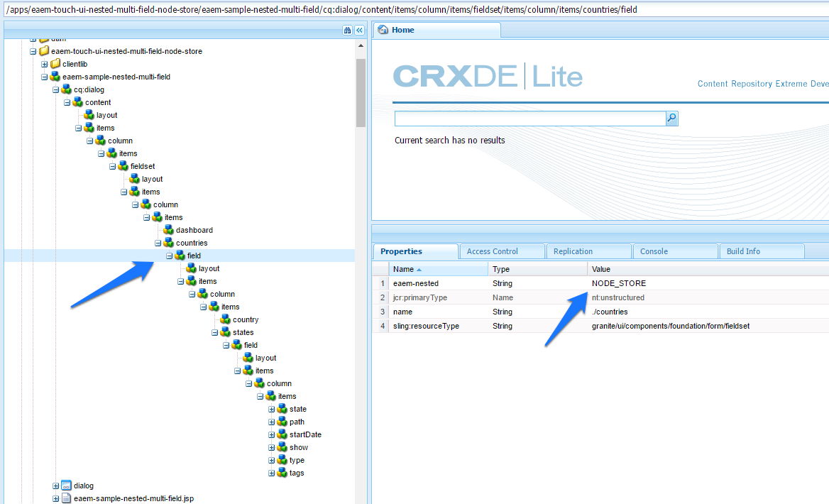The image size is (829, 504).
Task: Select the country tree node
Action: (x=246, y=319)
